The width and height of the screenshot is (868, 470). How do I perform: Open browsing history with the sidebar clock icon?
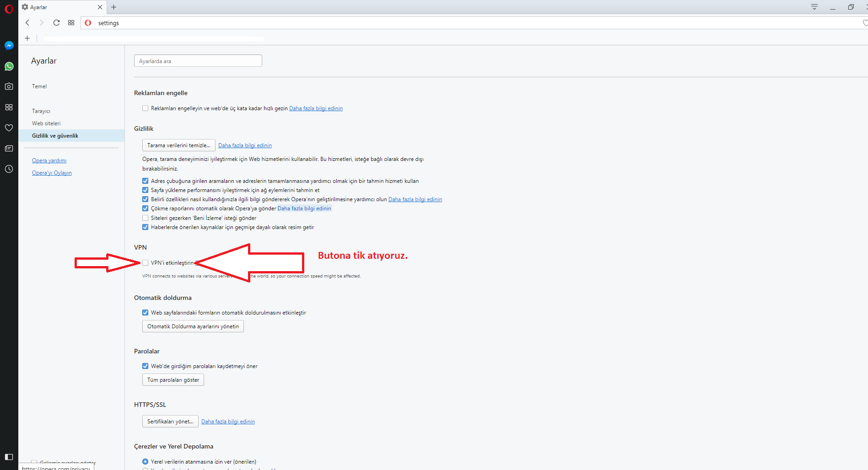[9, 169]
